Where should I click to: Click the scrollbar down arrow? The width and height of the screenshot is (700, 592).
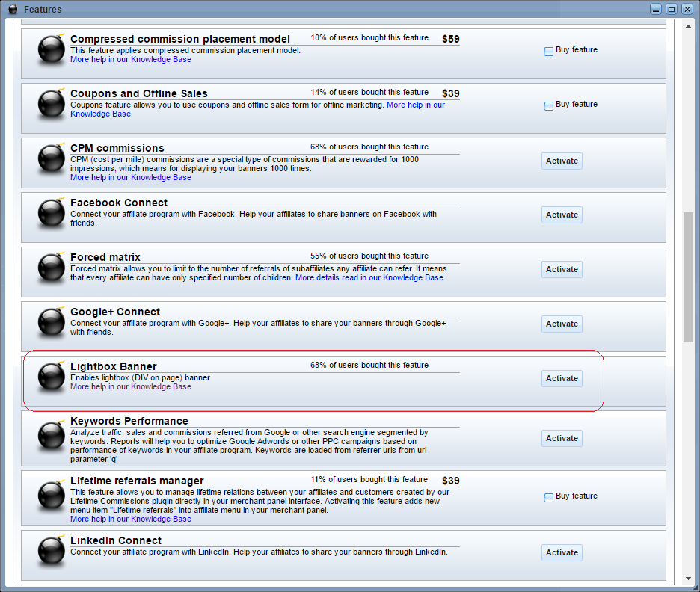tap(688, 579)
